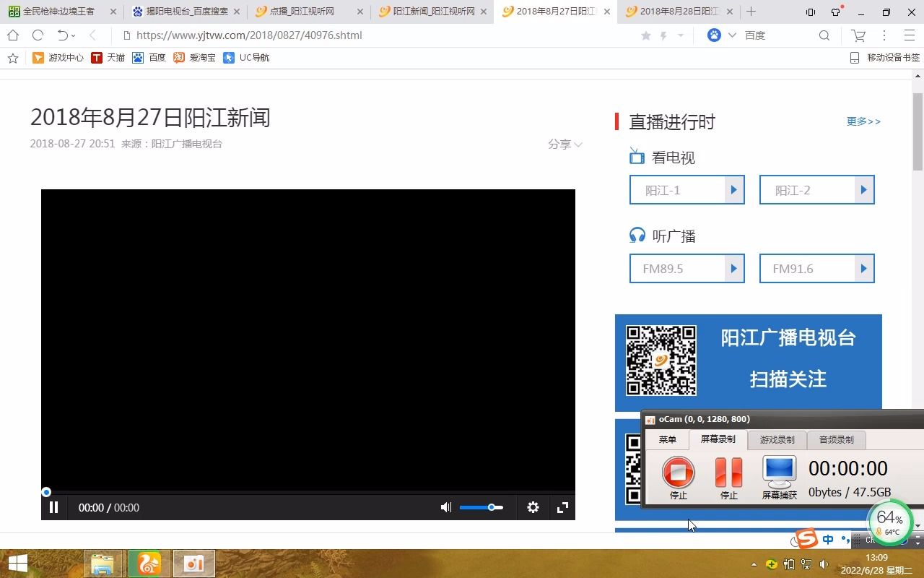
Task: Open the skin shirt icon
Action: tap(836, 12)
